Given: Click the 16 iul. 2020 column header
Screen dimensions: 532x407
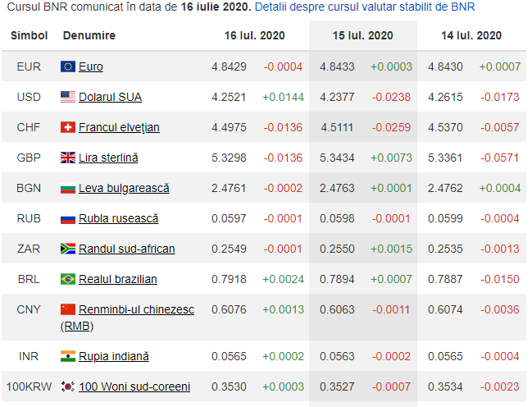Looking at the screenshot, I should pos(254,36).
